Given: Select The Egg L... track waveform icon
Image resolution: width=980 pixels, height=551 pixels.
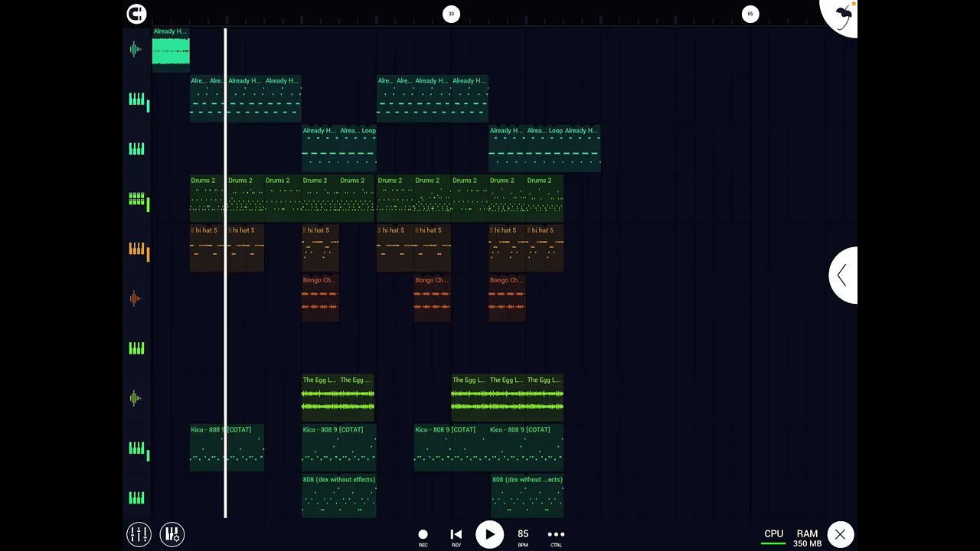Looking at the screenshot, I should pos(136,398).
